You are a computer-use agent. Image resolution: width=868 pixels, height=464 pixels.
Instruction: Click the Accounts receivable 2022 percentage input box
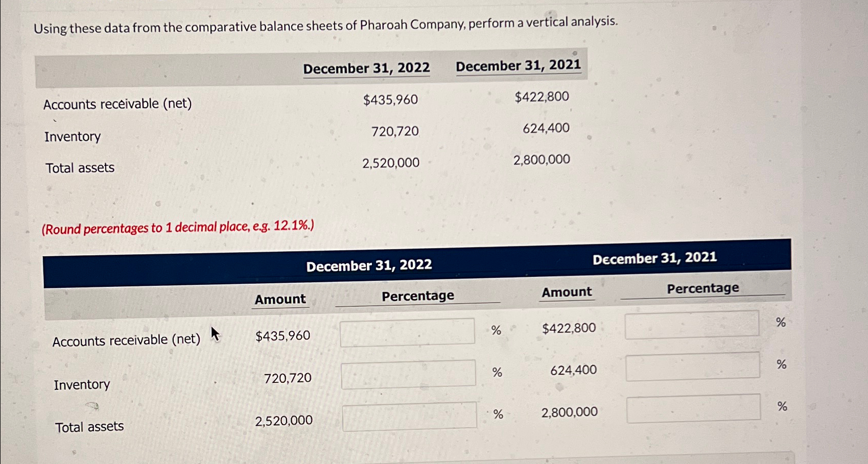pos(407,332)
